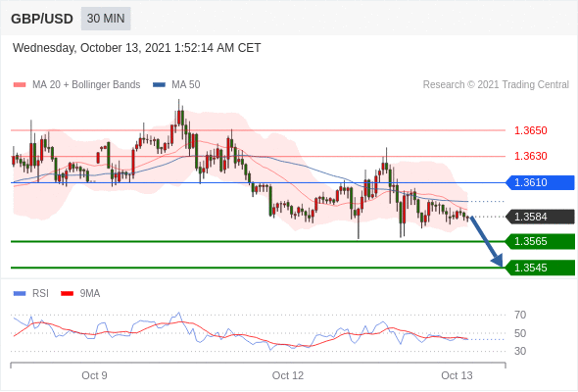Click the 1.3650 resistance label
Screen dimensions: 578x392
coord(531,130)
